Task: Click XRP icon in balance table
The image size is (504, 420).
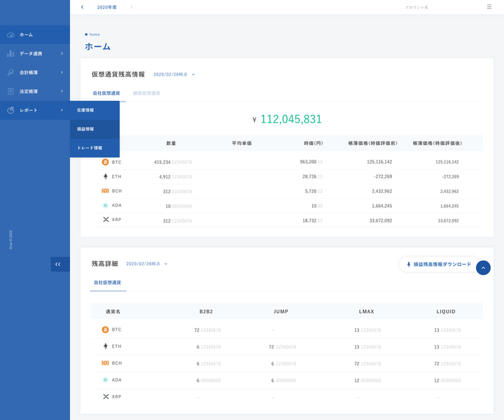Action: click(x=106, y=220)
